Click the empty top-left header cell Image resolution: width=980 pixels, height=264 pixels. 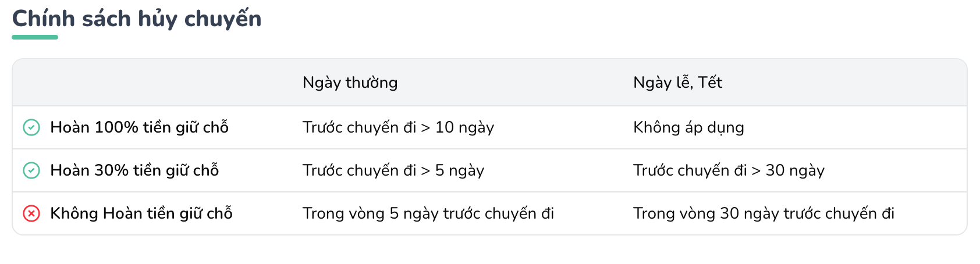click(152, 83)
